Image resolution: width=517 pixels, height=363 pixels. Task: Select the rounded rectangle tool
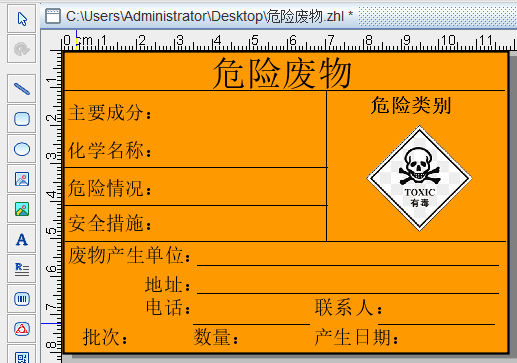click(x=22, y=119)
